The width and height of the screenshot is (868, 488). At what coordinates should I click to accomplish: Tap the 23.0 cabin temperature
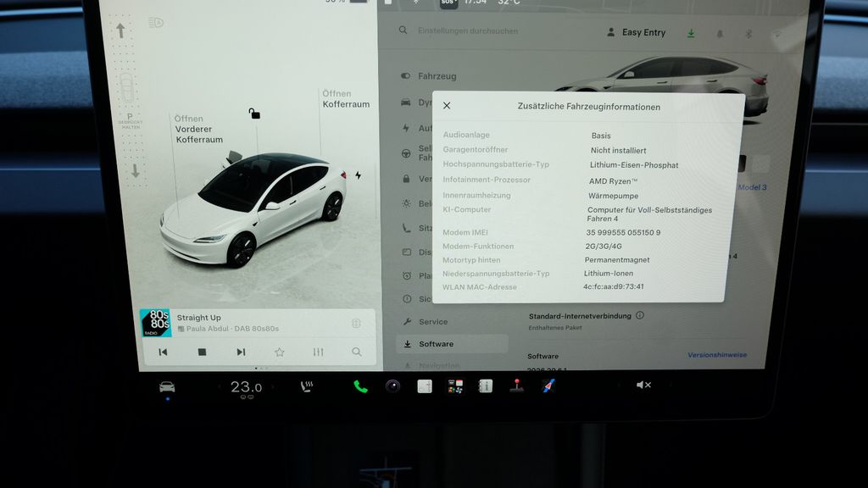click(246, 386)
